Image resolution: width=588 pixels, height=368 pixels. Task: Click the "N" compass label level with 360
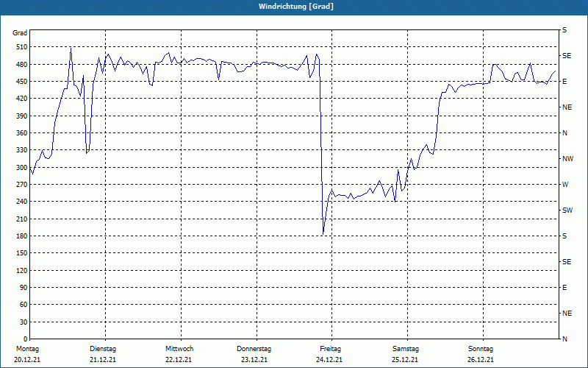coord(565,133)
